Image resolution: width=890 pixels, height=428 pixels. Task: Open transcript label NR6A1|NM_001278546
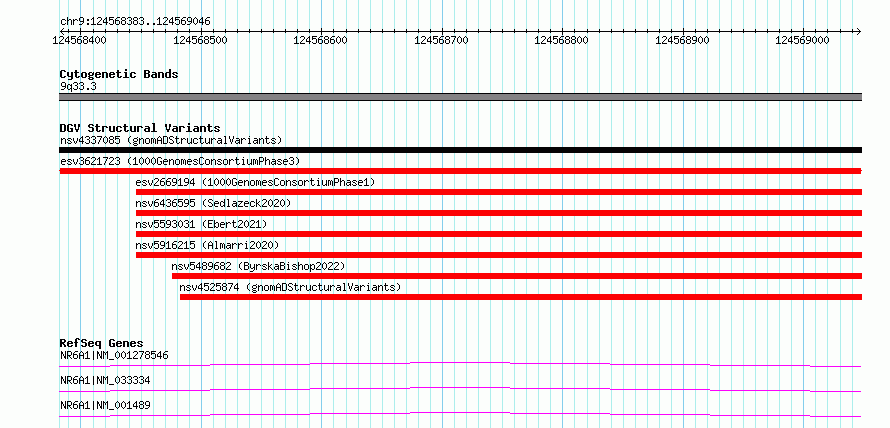pyautogui.click(x=114, y=355)
